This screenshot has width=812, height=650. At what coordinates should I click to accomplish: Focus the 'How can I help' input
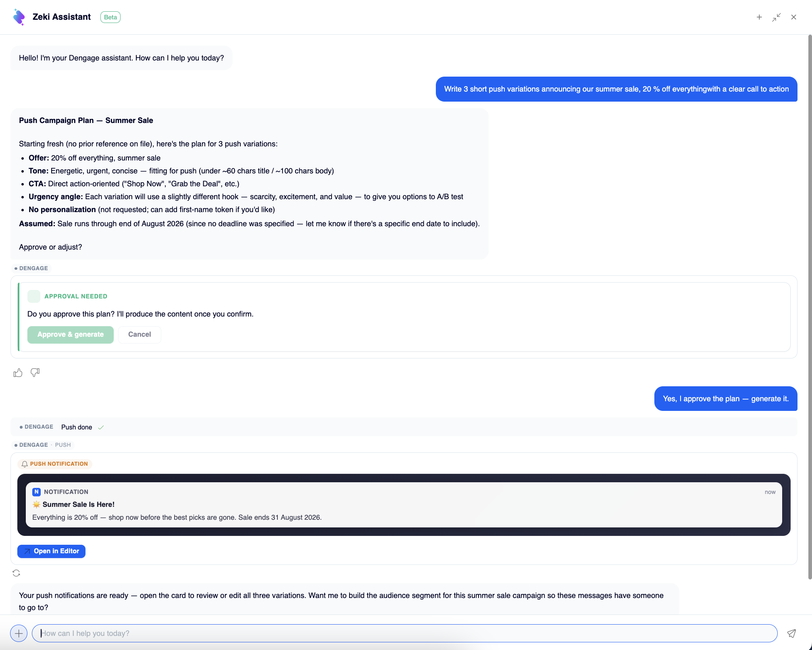point(404,633)
